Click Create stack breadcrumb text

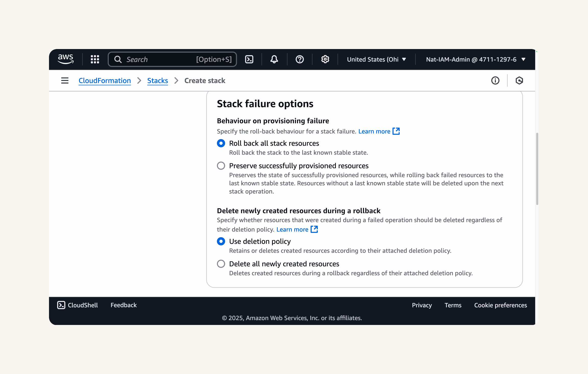point(205,80)
